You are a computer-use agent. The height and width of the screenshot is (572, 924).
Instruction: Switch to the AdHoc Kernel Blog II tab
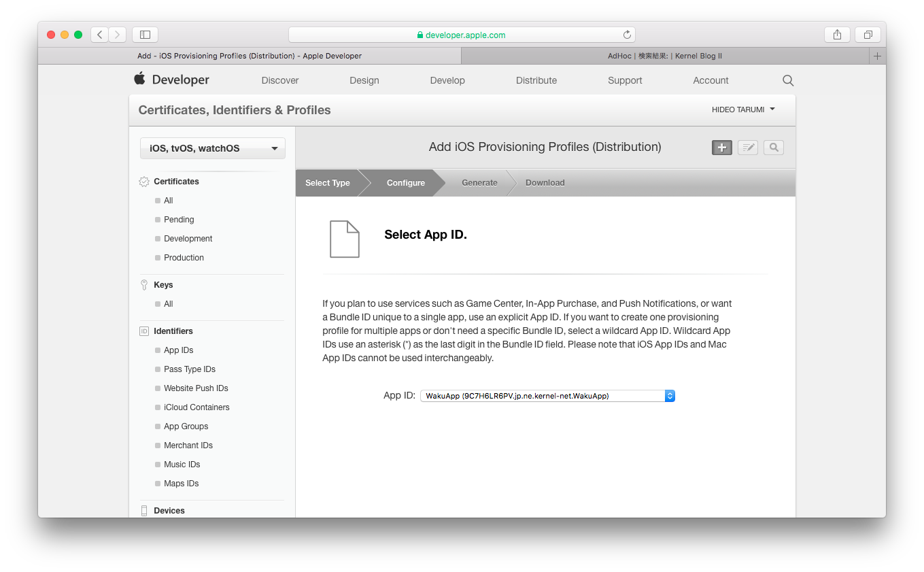tap(664, 56)
